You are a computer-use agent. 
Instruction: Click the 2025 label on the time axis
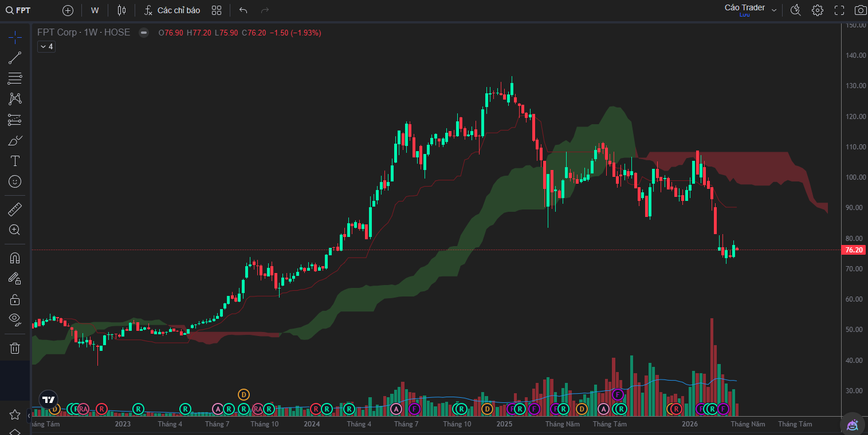pyautogui.click(x=504, y=424)
